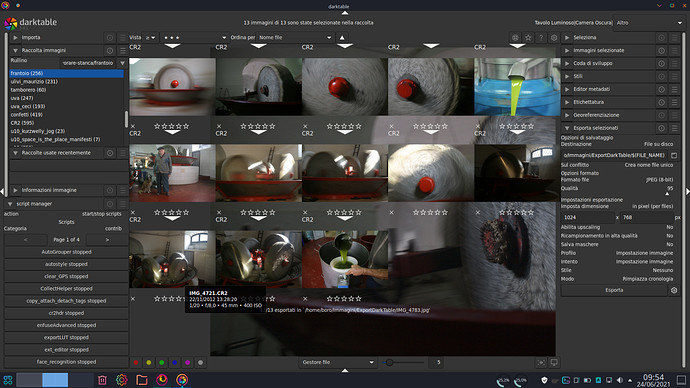Toggle Abilita upscaling option
This screenshot has height=388, width=690.
[x=617, y=227]
